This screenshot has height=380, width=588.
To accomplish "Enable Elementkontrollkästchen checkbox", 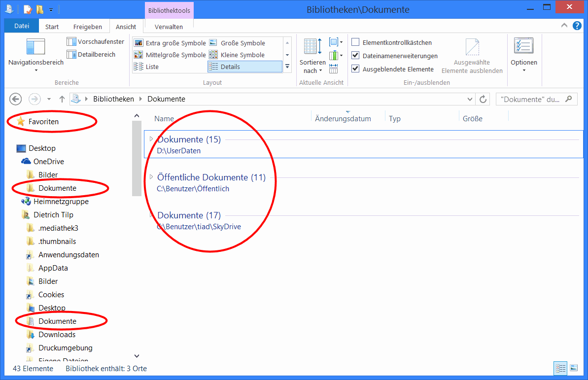I will point(355,43).
